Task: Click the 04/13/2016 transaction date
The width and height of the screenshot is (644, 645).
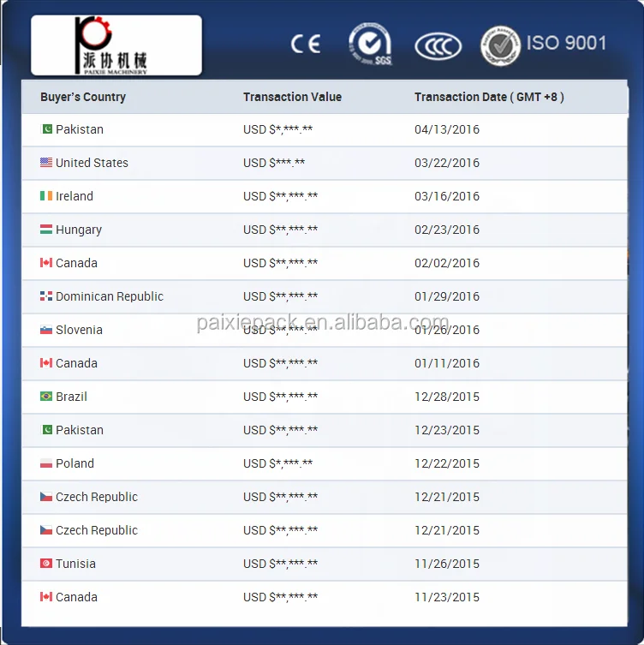Action: 447,129
